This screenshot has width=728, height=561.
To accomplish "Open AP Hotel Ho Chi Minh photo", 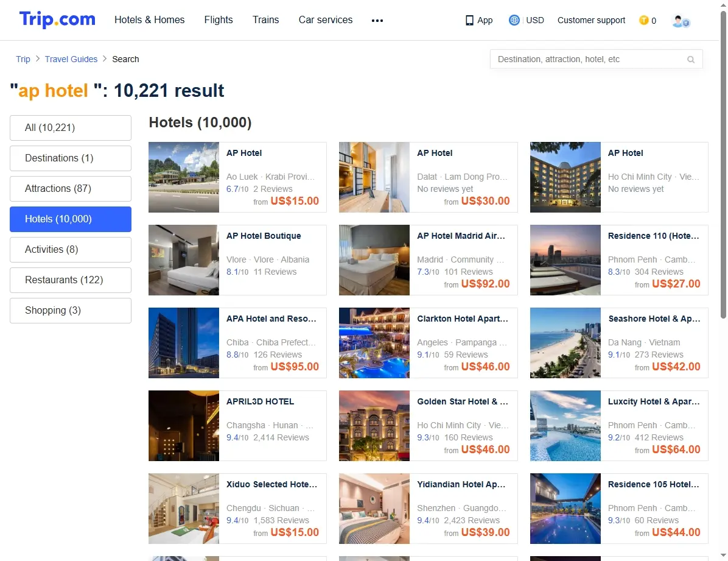I will coord(565,177).
